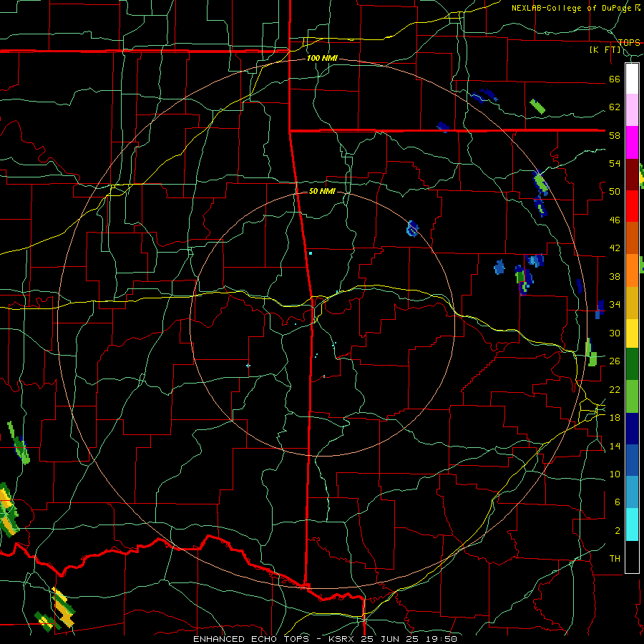Viewport: 644px width, 644px height.
Task: Select the medium blue legend swatch
Action: 632,461
